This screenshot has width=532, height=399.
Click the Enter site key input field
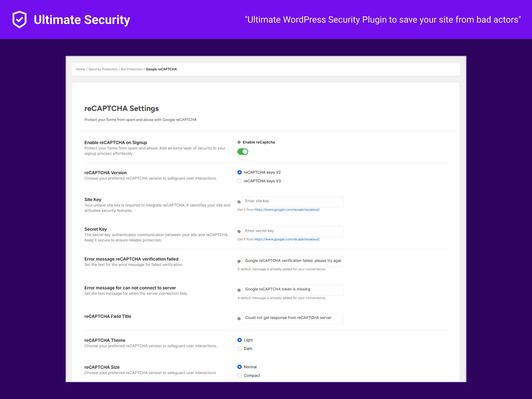point(293,201)
